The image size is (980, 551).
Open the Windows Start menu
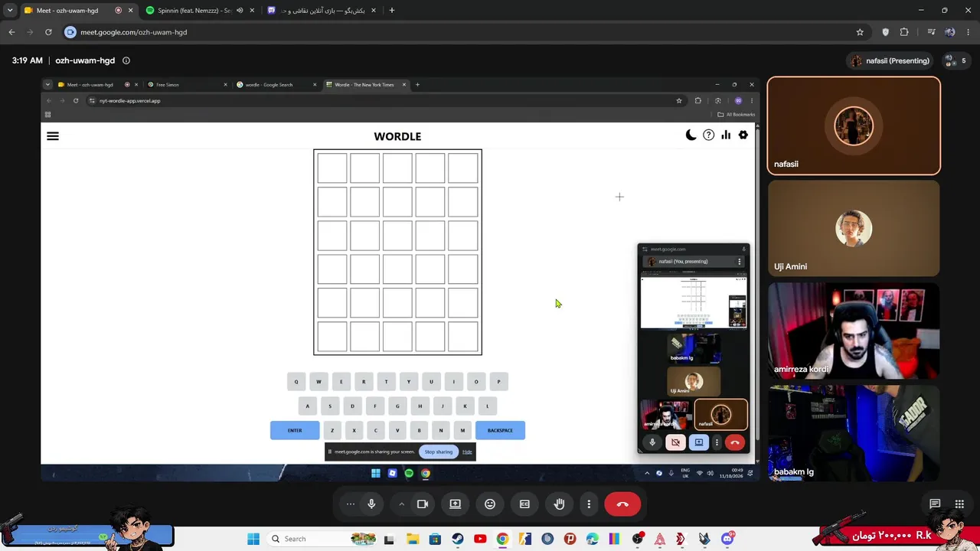253,539
